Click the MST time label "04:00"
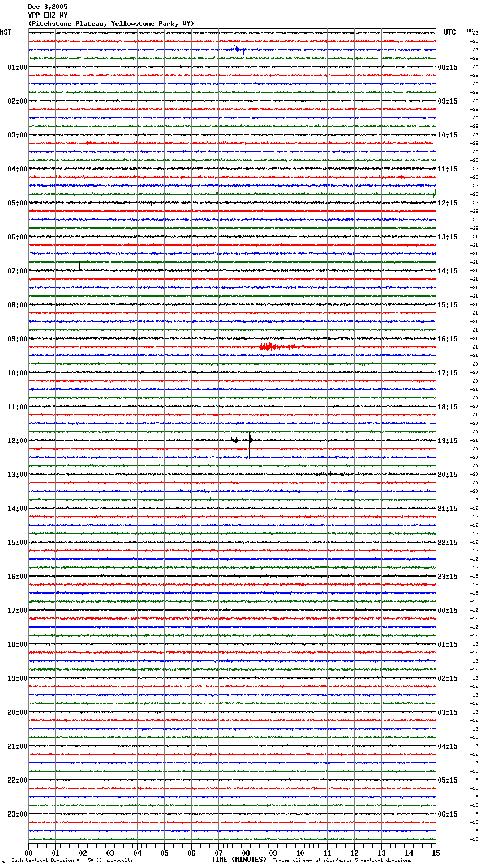This screenshot has width=481, height=868. coord(18,169)
